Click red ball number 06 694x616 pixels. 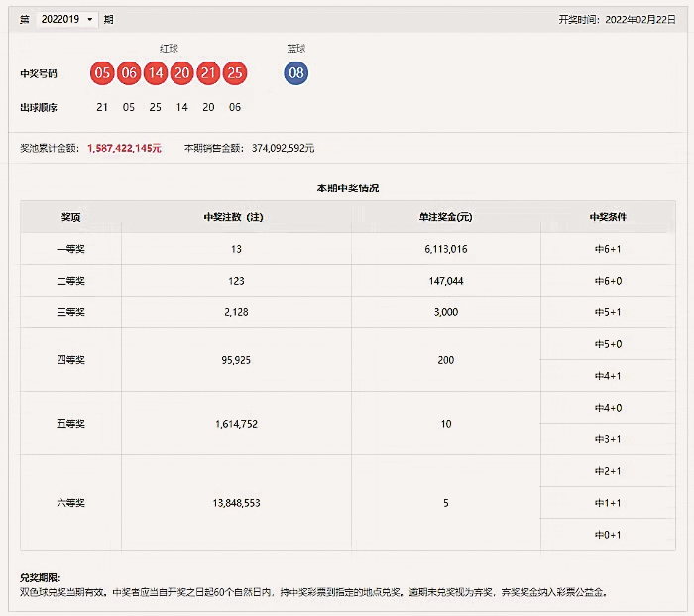coord(128,73)
